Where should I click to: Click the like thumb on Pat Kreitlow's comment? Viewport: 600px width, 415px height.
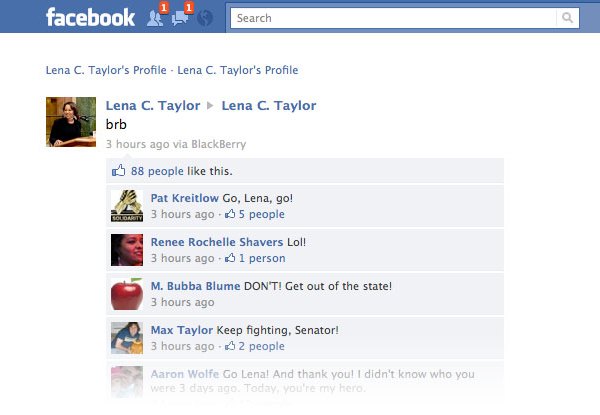(230, 214)
